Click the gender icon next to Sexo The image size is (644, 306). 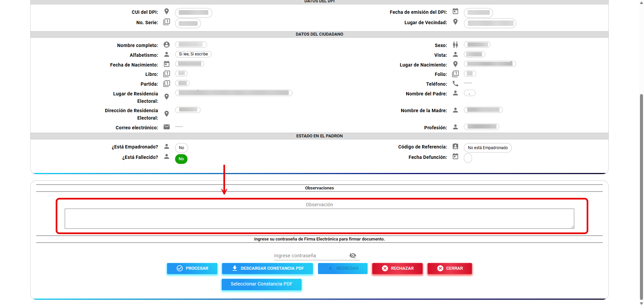[455, 45]
